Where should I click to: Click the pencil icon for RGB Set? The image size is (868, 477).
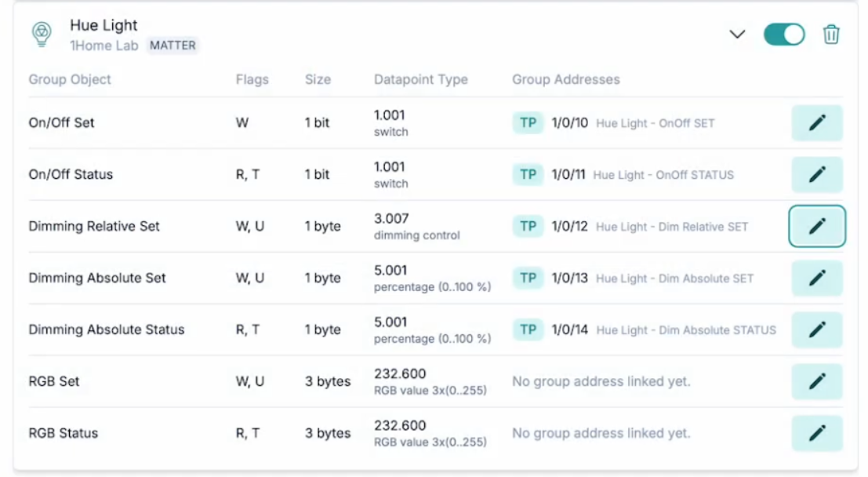(816, 382)
